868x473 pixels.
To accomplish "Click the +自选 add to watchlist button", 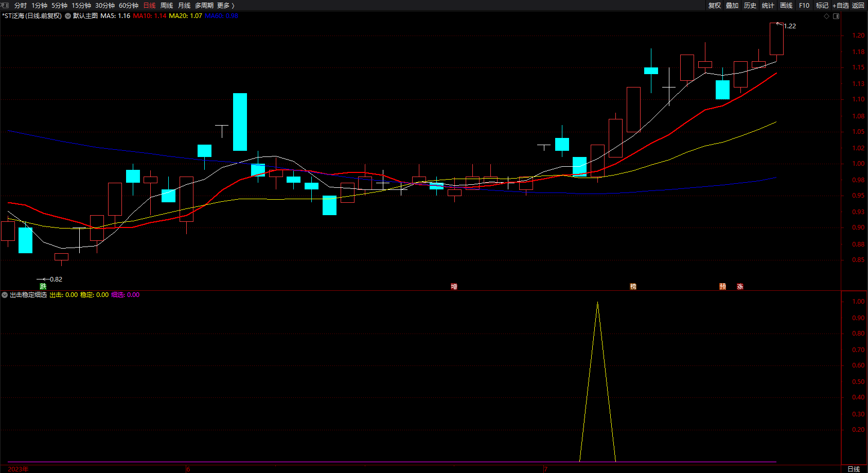I will 841,5.
